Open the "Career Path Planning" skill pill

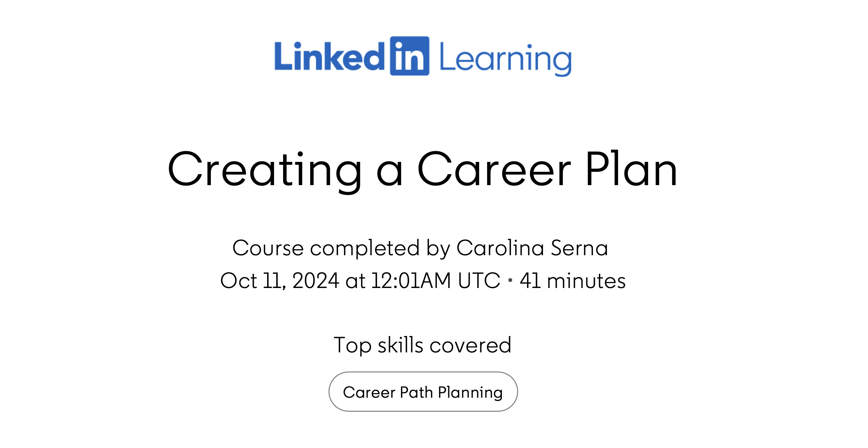(x=423, y=392)
